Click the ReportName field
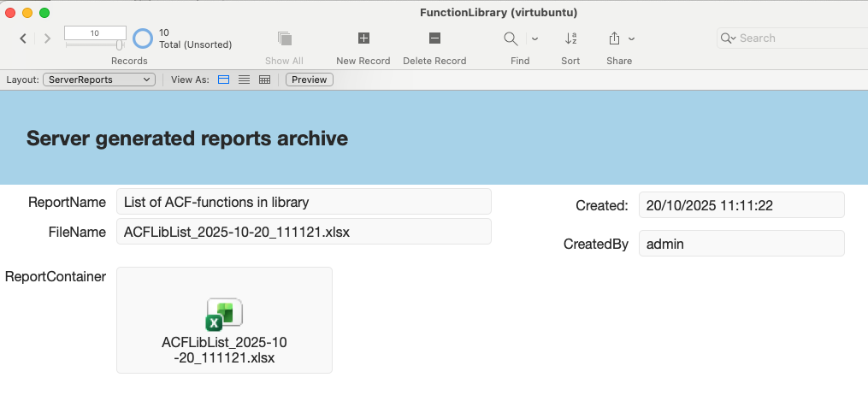The height and width of the screenshot is (401, 868). (x=304, y=202)
